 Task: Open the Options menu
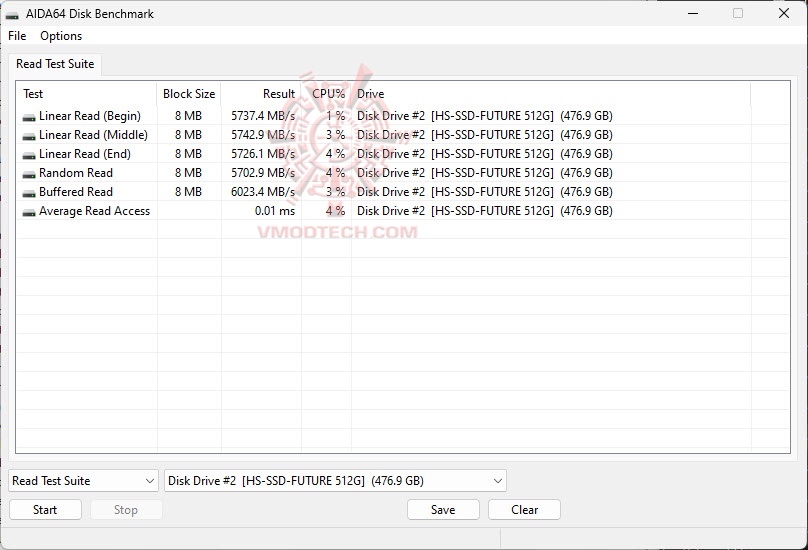pyautogui.click(x=61, y=36)
